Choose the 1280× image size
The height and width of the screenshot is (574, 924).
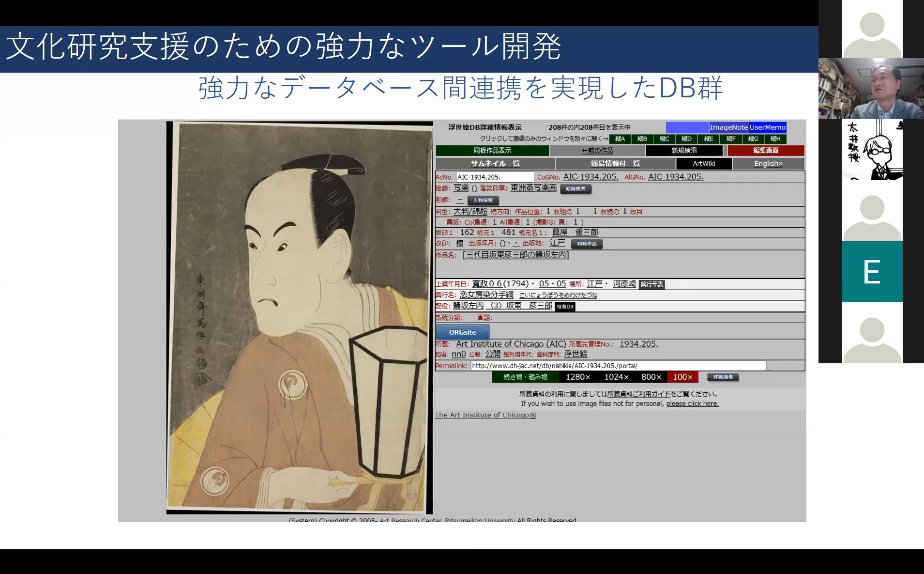coord(578,377)
